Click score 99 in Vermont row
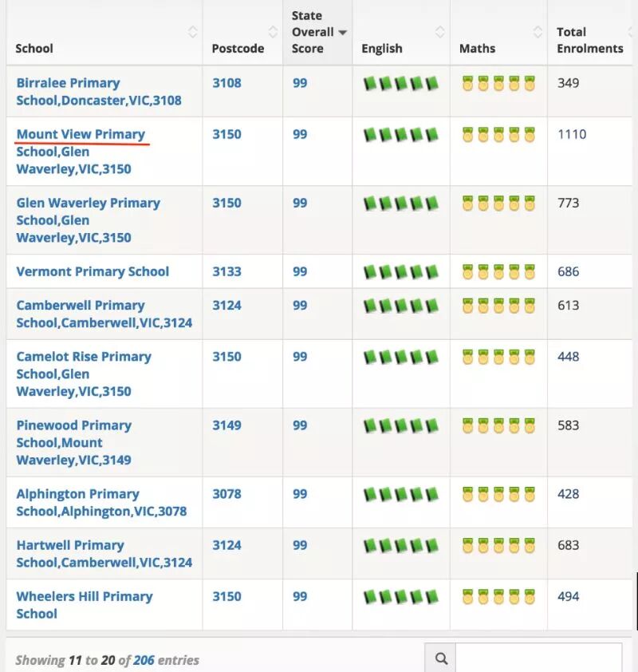This screenshot has height=672, width=638. coord(300,271)
